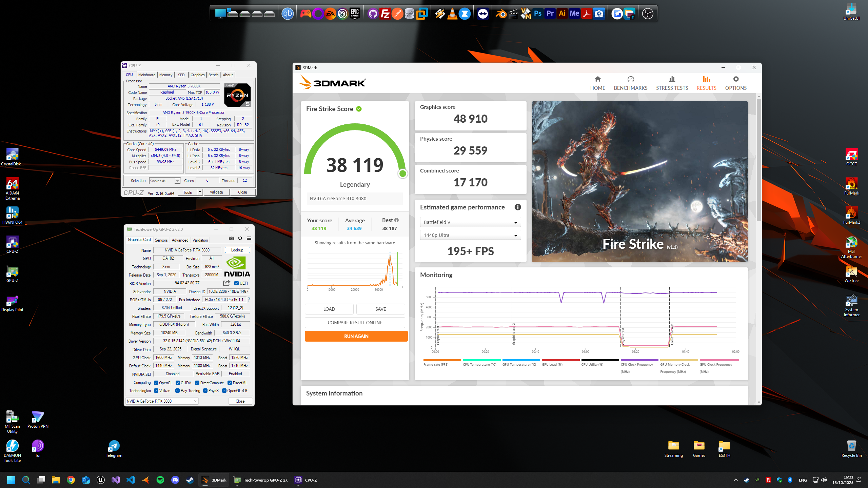Image resolution: width=868 pixels, height=488 pixels.
Task: Expand the Battlefield V game dropdown
Action: coord(470,222)
